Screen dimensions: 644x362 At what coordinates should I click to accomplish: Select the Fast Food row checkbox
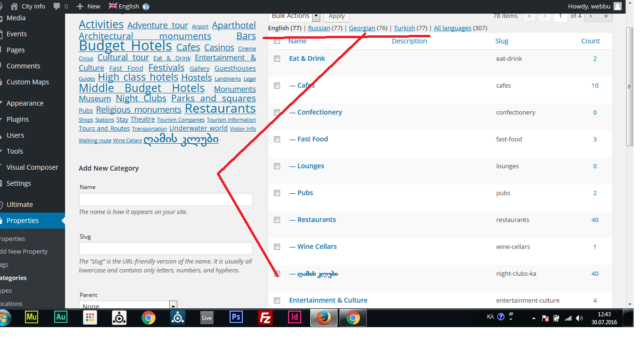277,140
